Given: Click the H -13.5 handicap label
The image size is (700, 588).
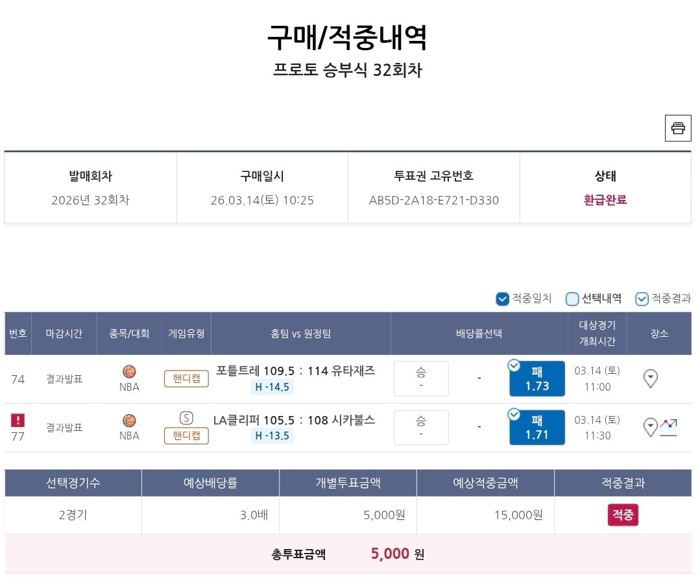Looking at the screenshot, I should click(x=272, y=435).
